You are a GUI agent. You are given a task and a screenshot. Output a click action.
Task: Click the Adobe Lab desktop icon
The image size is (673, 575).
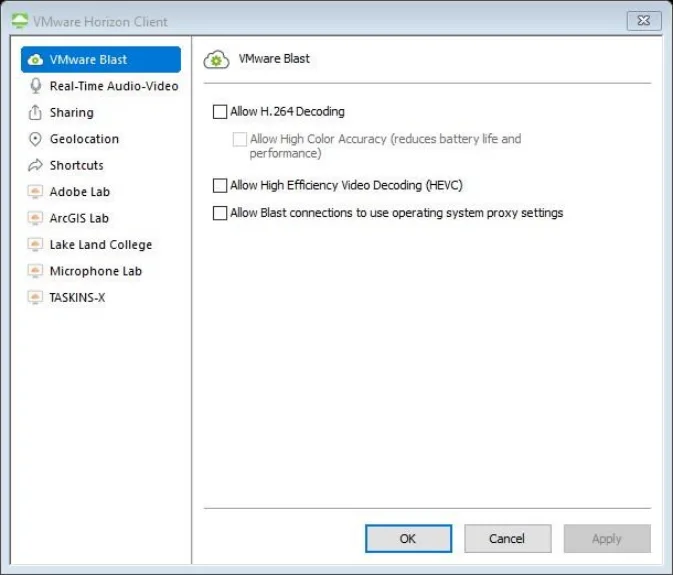point(35,192)
